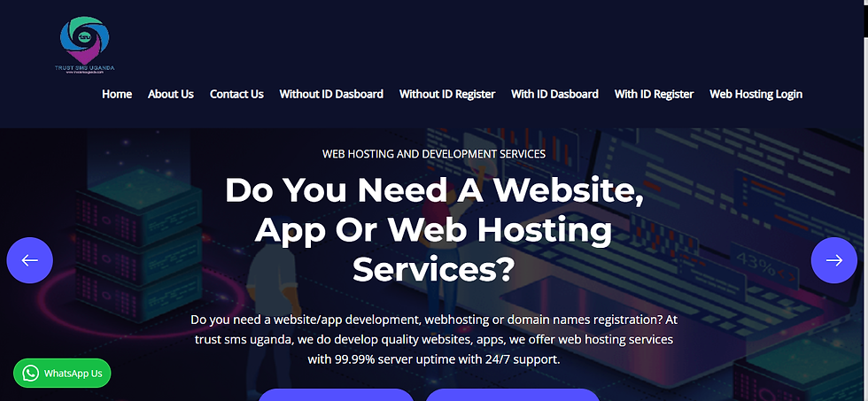
Task: Select Without ID Register menu item
Action: click(x=447, y=94)
